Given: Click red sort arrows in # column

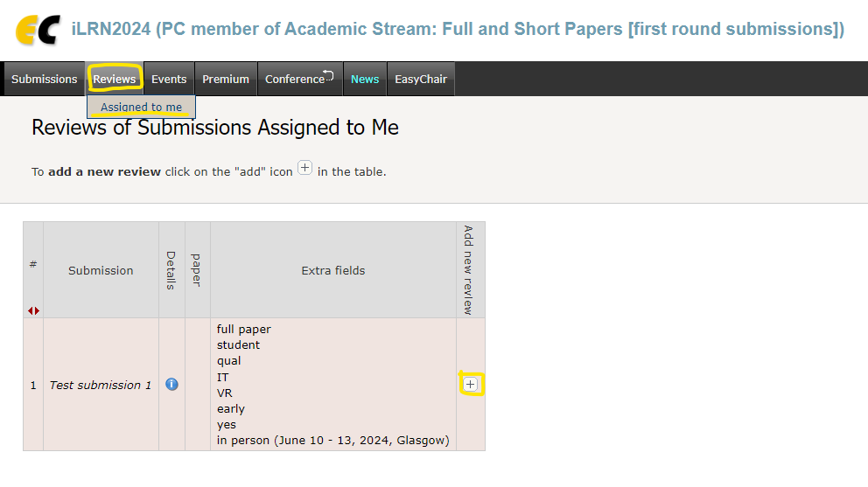Looking at the screenshot, I should coord(33,310).
